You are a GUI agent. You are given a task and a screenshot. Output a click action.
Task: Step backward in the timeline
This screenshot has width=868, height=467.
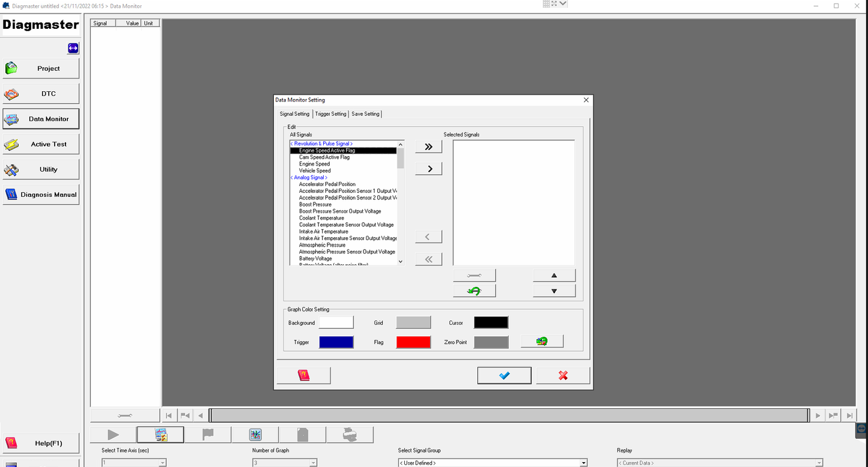pyautogui.click(x=201, y=415)
